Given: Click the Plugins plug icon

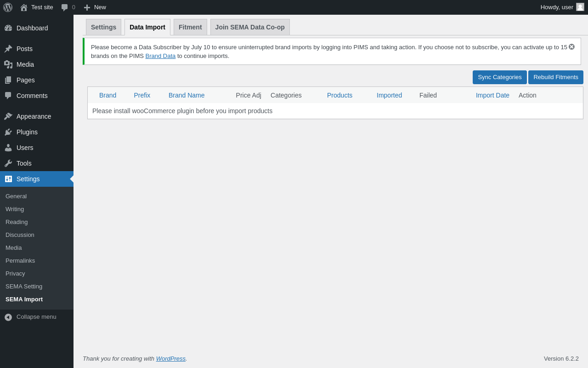Looking at the screenshot, I should click(x=8, y=132).
